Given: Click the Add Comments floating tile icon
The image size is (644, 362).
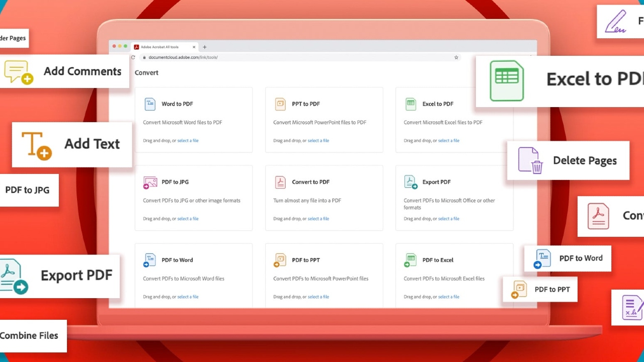Looking at the screenshot, I should tap(19, 72).
